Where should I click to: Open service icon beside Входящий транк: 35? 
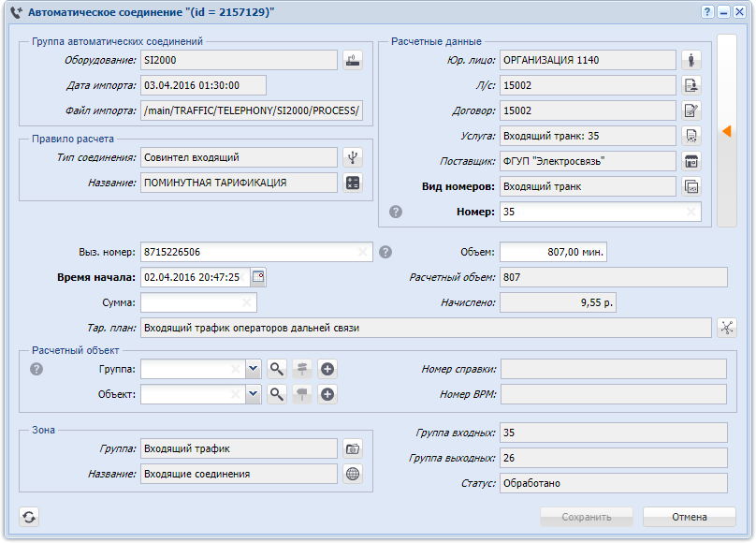691,136
